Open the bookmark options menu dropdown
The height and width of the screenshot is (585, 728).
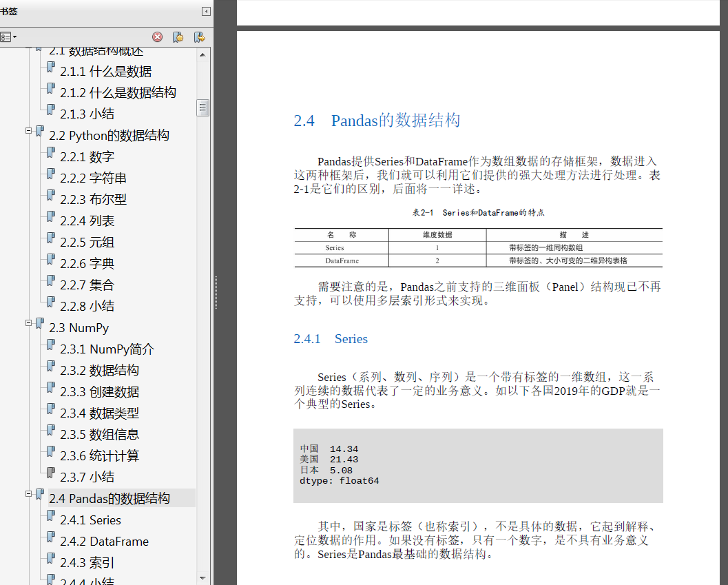click(8, 37)
